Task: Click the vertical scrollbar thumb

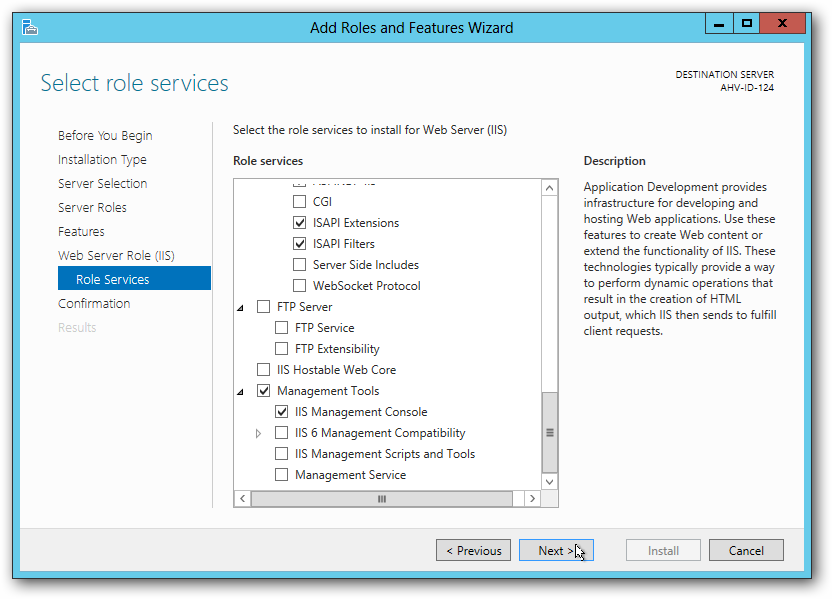Action: [x=550, y=432]
